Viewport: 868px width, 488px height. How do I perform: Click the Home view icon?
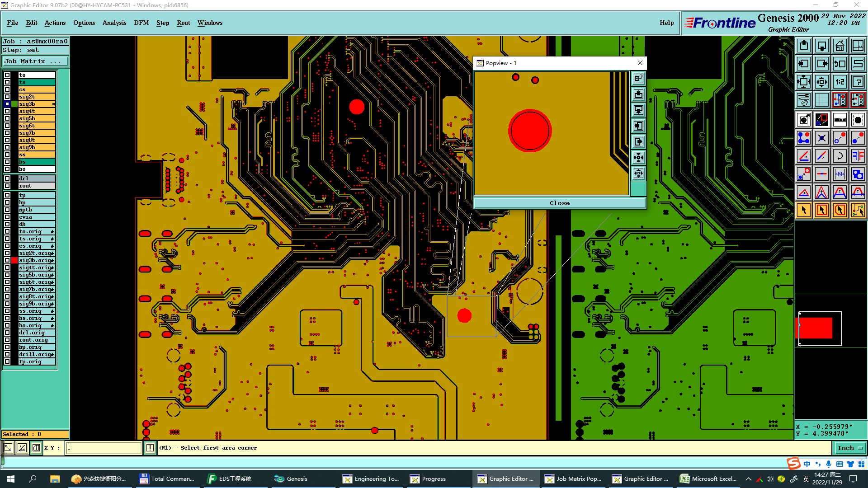click(840, 46)
